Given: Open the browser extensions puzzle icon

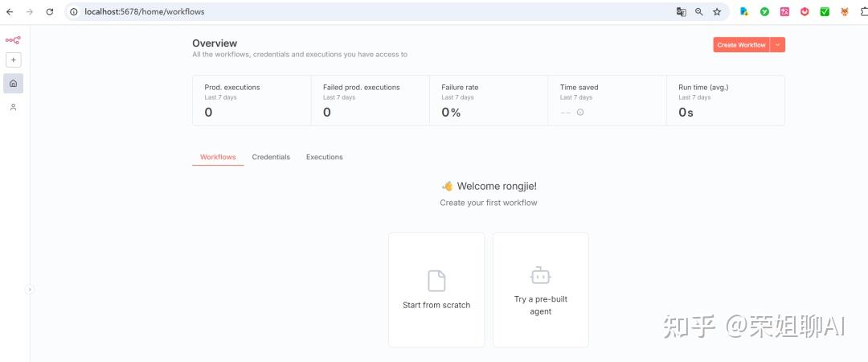Looking at the screenshot, I should [864, 12].
